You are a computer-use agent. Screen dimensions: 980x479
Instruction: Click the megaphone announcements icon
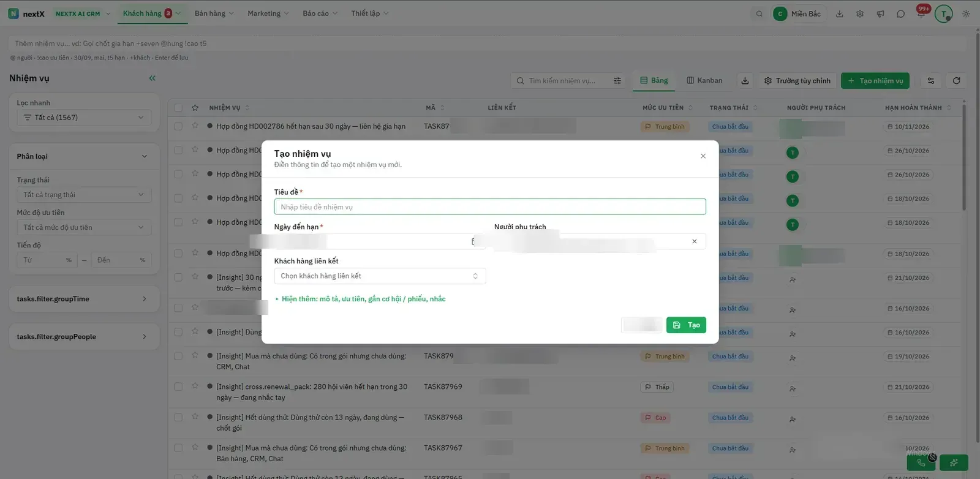click(880, 13)
